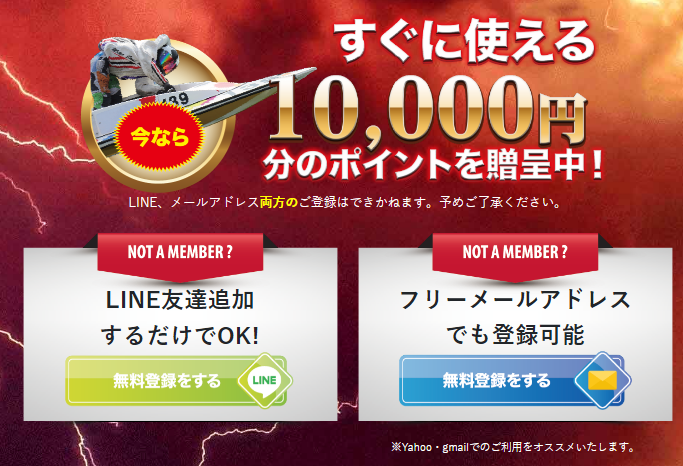683x466 pixels.
Task: Click the yellow envelope mail icon
Action: coord(602,381)
